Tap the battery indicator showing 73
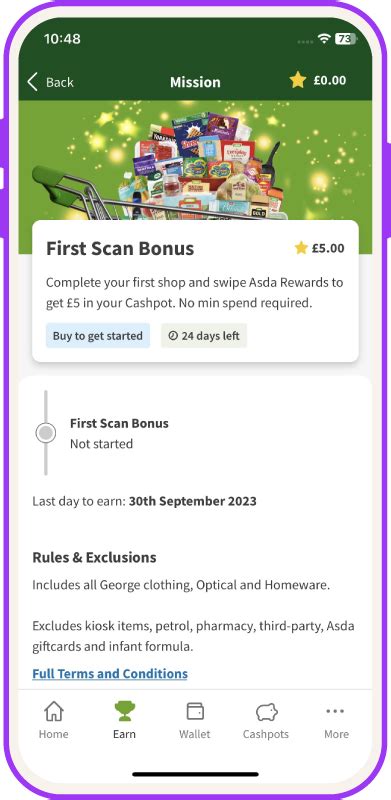Image resolution: width=391 pixels, height=800 pixels. (x=346, y=38)
